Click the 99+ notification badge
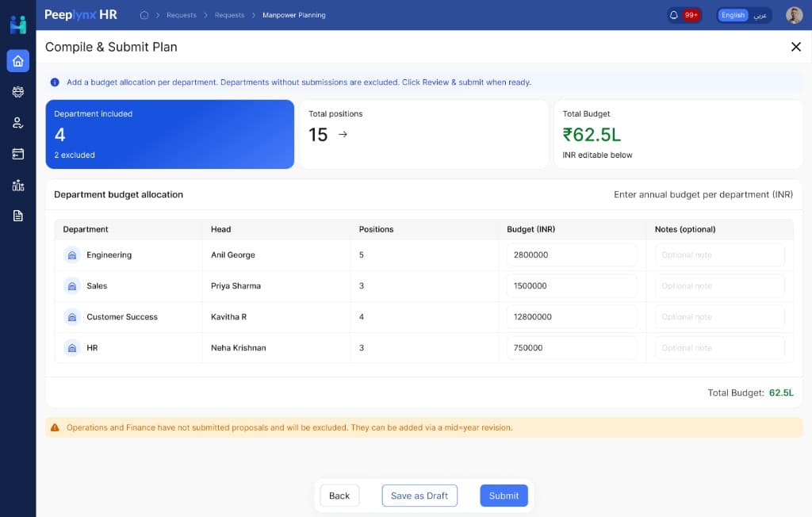Image resolution: width=812 pixels, height=517 pixels. 691,15
